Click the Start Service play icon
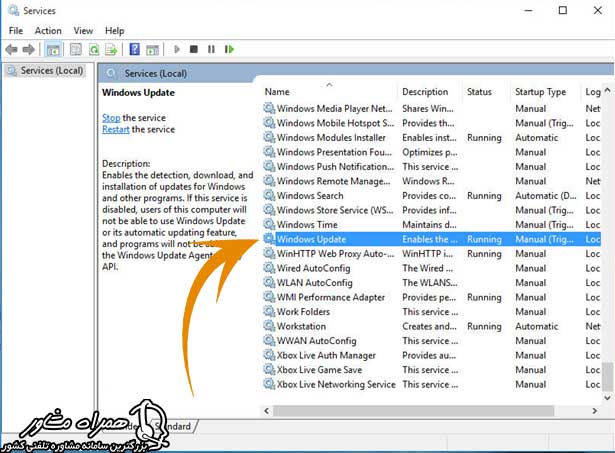This screenshot has height=453, width=615. [x=177, y=49]
